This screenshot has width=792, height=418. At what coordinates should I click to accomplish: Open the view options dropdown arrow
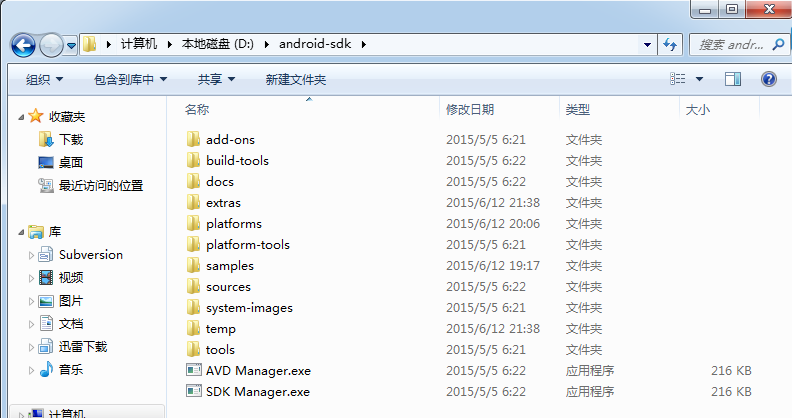(x=700, y=79)
